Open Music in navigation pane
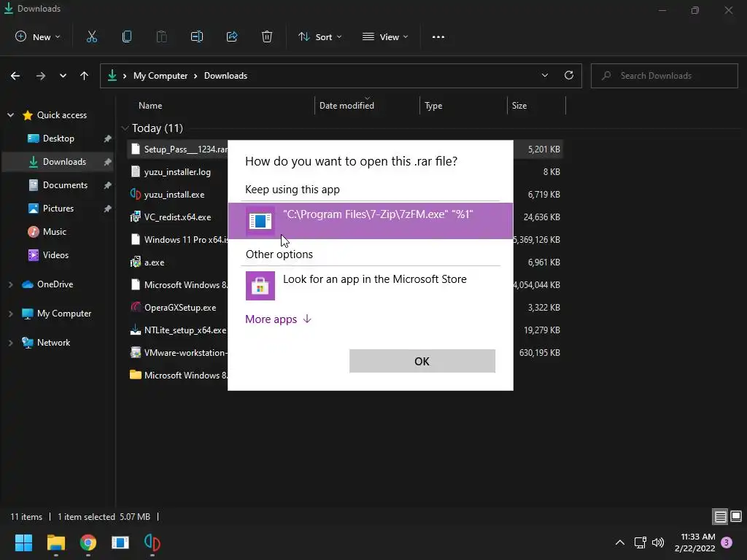This screenshot has width=747, height=560. (58, 231)
